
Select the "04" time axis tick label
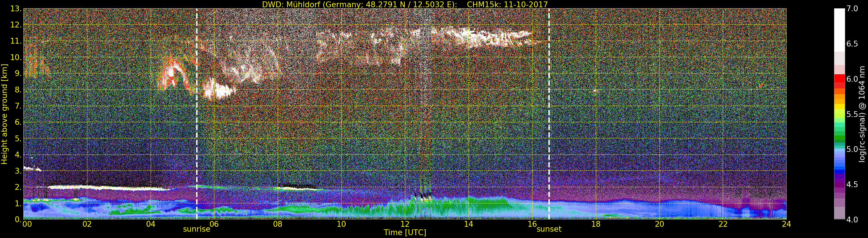(x=151, y=224)
